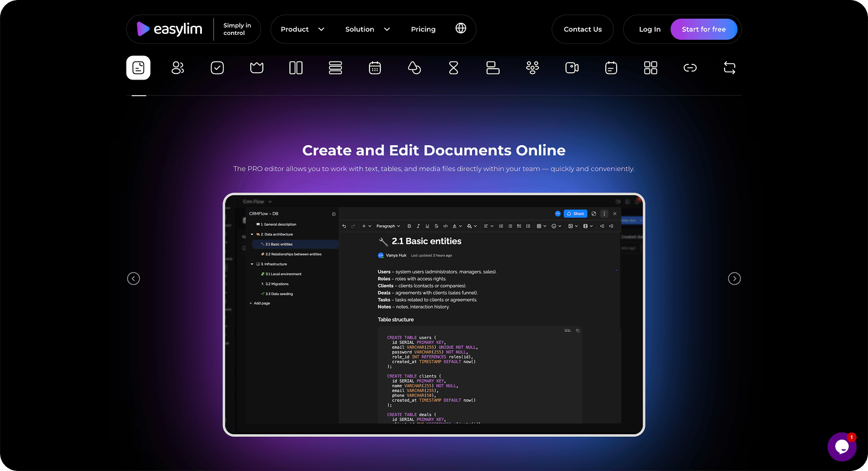This screenshot has height=471, width=868.
Task: Open the chat support bubble
Action: [841, 447]
